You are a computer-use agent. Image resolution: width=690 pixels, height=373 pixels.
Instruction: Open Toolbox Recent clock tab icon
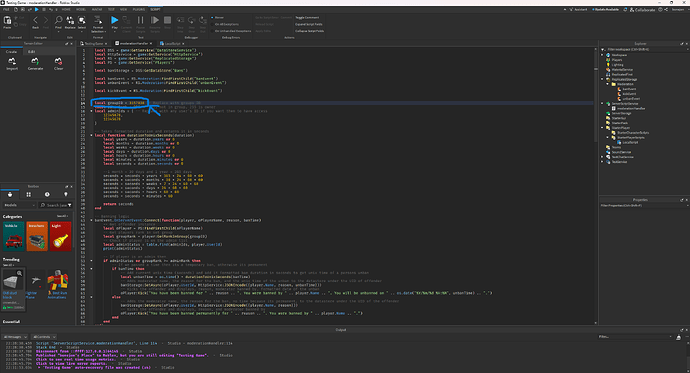[47, 194]
